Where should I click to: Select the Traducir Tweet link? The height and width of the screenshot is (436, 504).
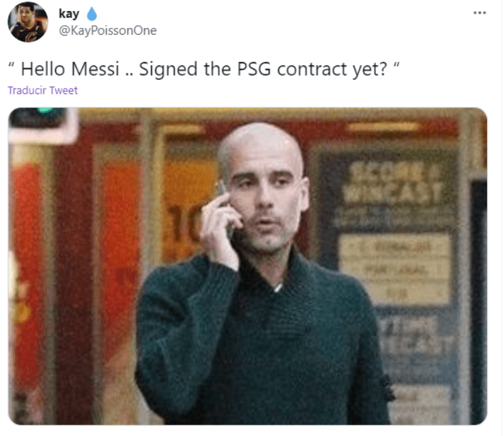click(x=43, y=91)
